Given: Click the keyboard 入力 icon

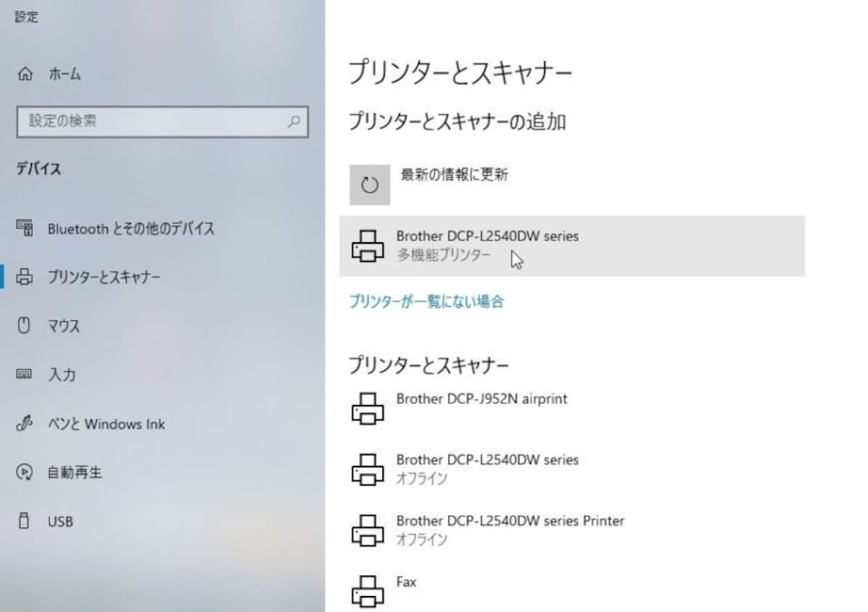Looking at the screenshot, I should (x=25, y=375).
